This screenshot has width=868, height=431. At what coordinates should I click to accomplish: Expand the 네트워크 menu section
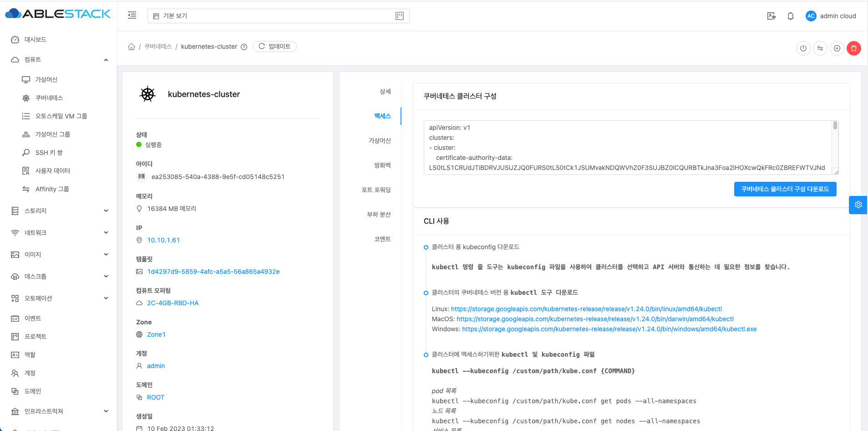106,233
